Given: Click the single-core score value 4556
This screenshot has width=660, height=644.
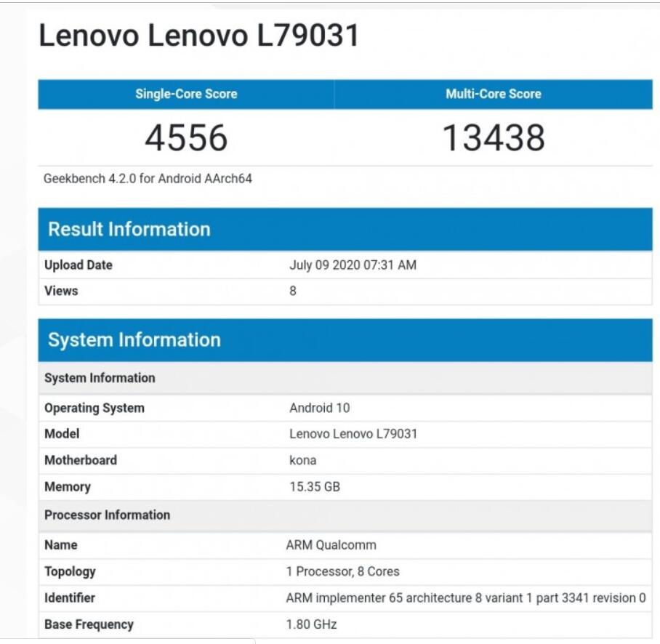Looking at the screenshot, I should click(x=186, y=137).
